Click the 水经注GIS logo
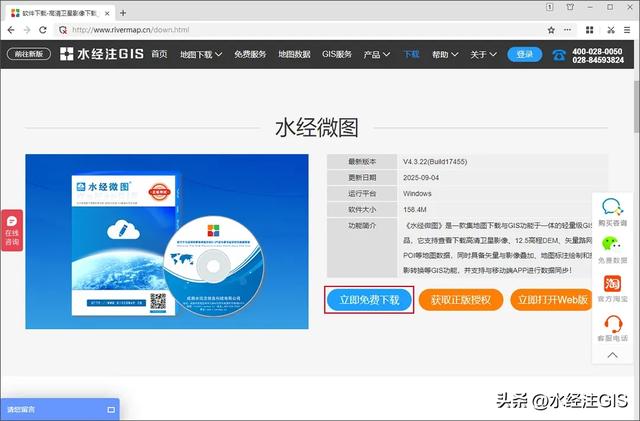 102,53
